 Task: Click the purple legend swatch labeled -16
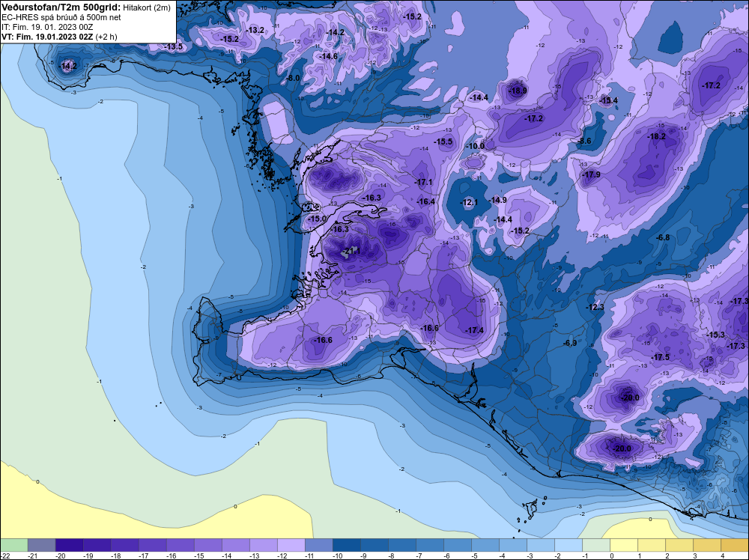[x=180, y=545]
